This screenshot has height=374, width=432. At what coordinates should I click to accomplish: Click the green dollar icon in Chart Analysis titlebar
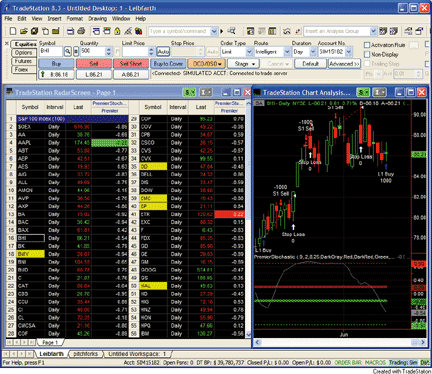click(x=362, y=92)
